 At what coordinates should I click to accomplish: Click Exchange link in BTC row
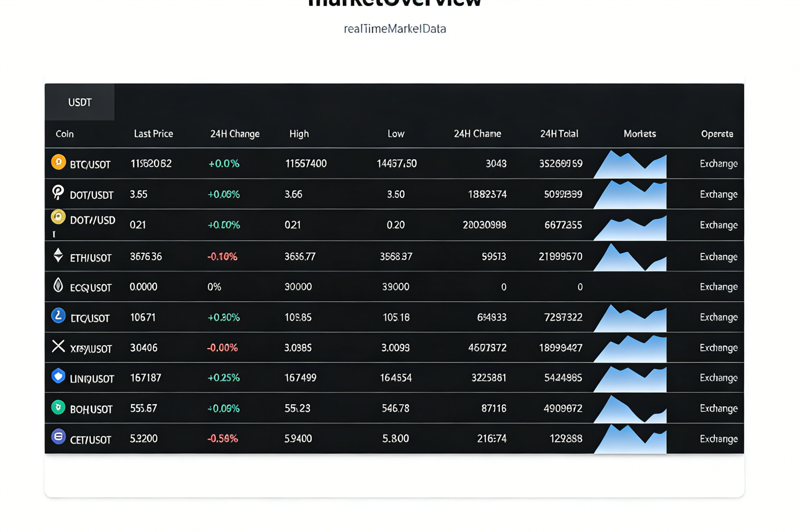pyautogui.click(x=718, y=163)
